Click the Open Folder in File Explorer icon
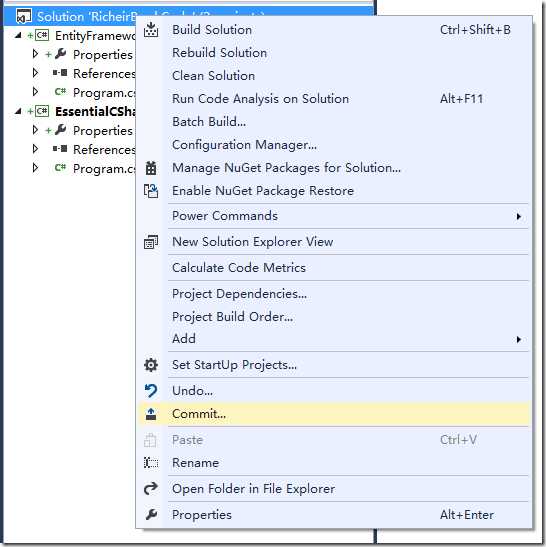This screenshot has height=547, width=546. [x=151, y=489]
